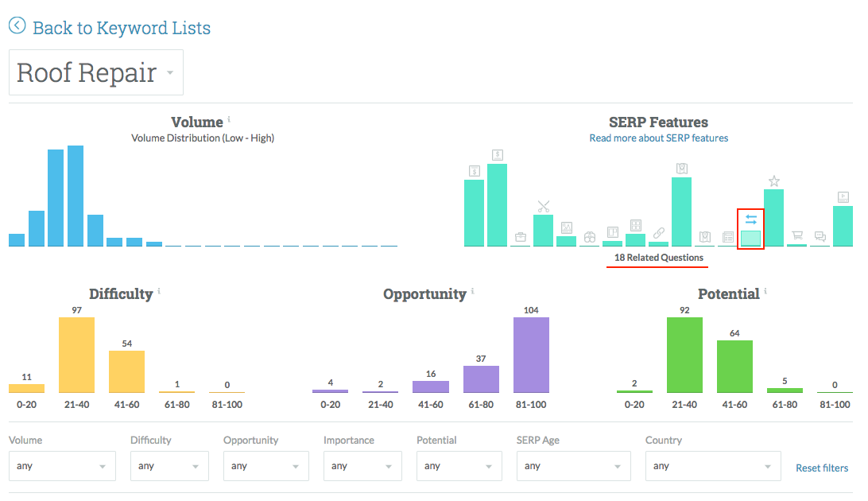
Task: Open the Roof Repair list dropdown
Action: click(96, 72)
